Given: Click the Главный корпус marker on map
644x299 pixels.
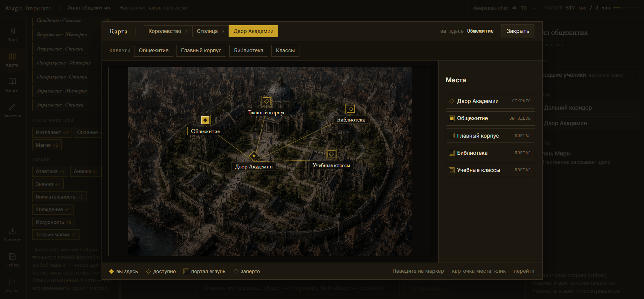Looking at the screenshot, I should click(267, 101).
